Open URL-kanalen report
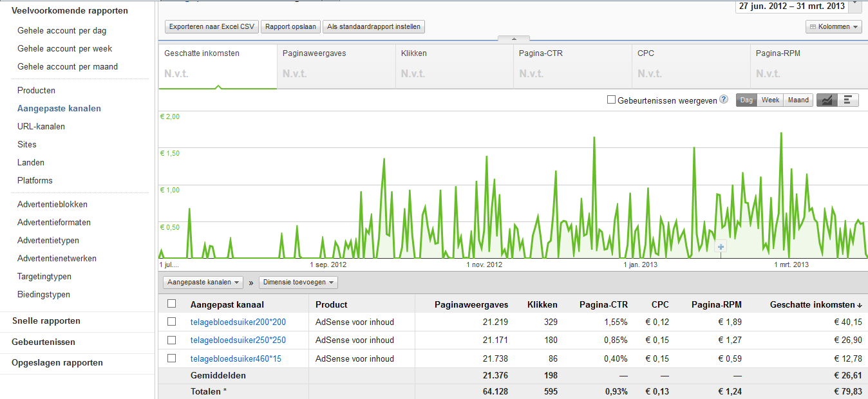The width and height of the screenshot is (868, 399). click(41, 126)
